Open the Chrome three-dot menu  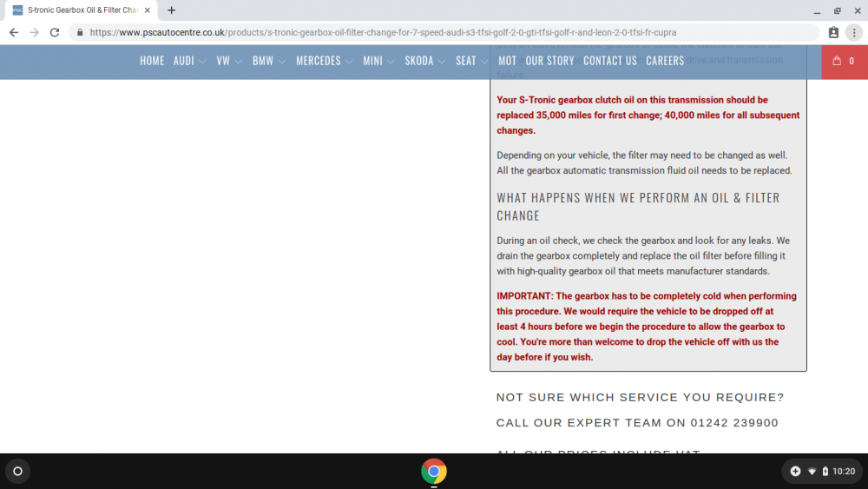[x=854, y=33]
